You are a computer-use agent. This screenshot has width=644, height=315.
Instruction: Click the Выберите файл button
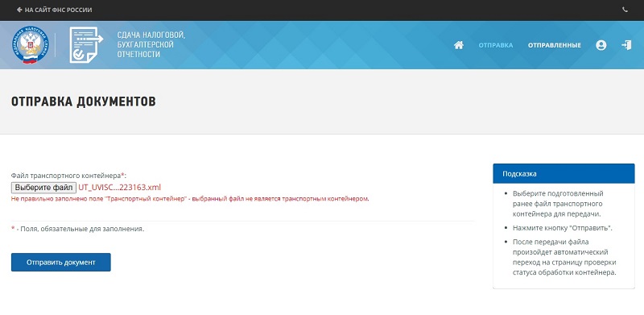point(43,188)
